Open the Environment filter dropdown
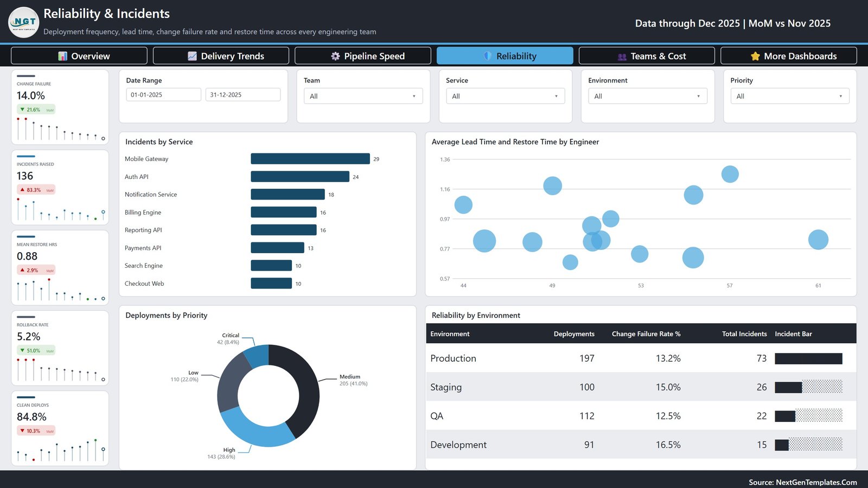The width and height of the screenshot is (868, 488). click(x=648, y=96)
